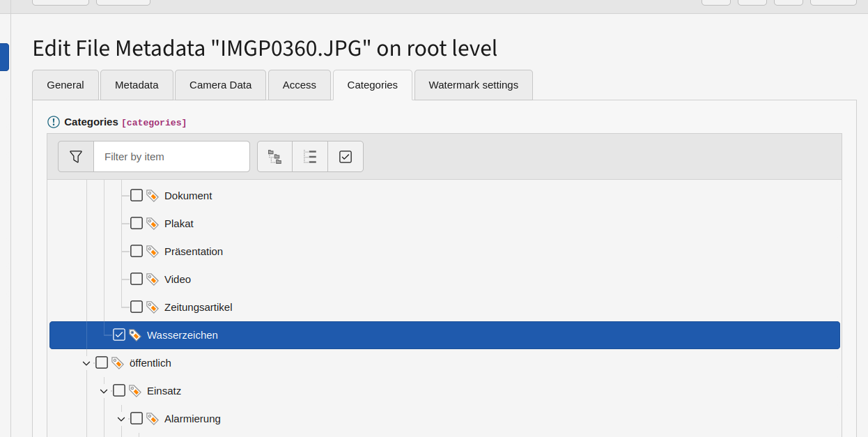The image size is (868, 437).
Task: Click the expand all tree icon
Action: pos(274,157)
